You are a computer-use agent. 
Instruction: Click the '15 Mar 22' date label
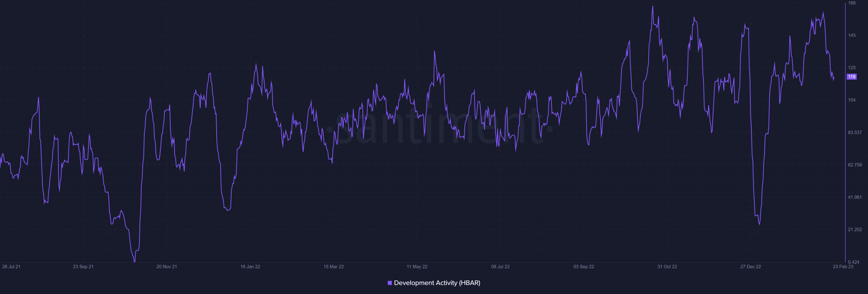pyautogui.click(x=334, y=267)
